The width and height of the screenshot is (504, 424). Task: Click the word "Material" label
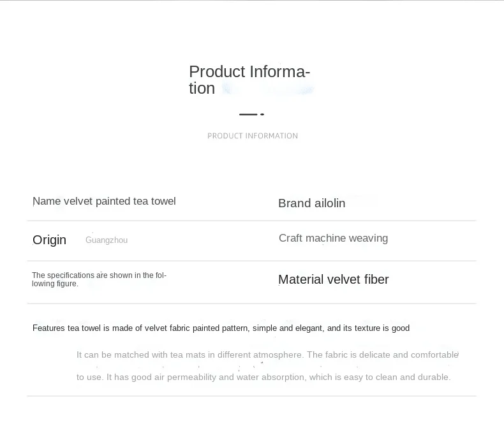pos(302,279)
